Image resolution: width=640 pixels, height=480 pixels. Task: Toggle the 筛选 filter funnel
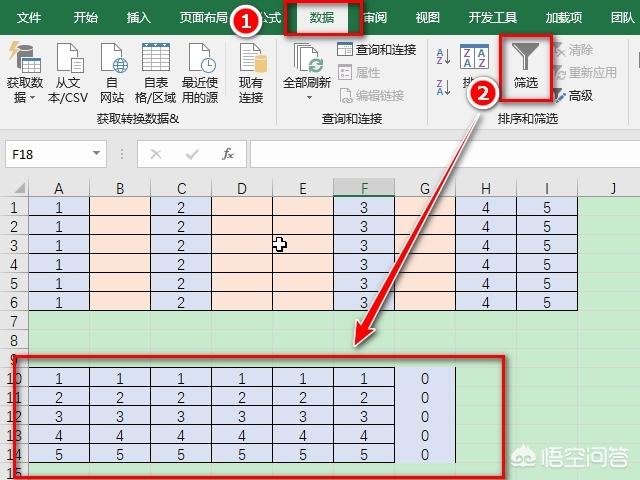pos(526,67)
